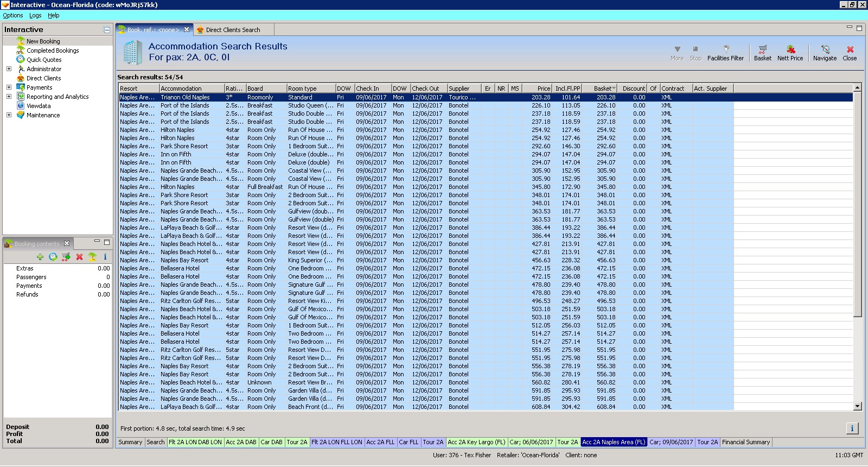Image resolution: width=868 pixels, height=467 pixels.
Task: Expand the Maintenance tree node
Action: point(9,115)
